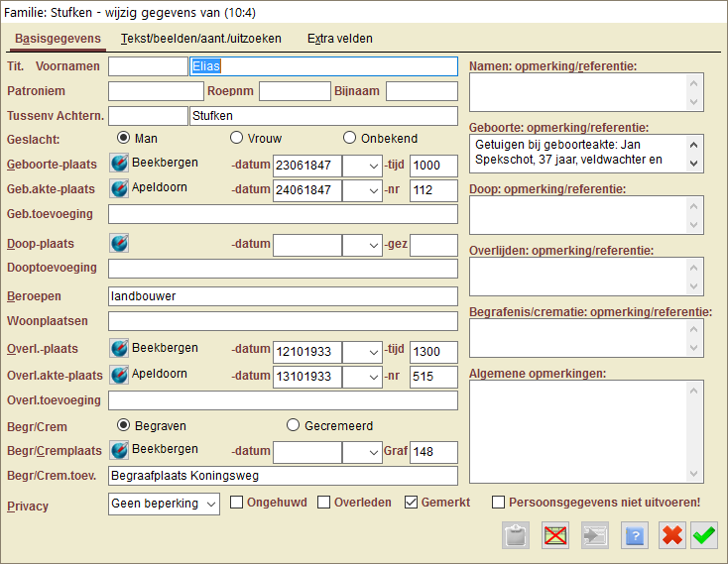Image resolution: width=728 pixels, height=564 pixels.
Task: Select the Man gender radio button
Action: click(x=123, y=138)
